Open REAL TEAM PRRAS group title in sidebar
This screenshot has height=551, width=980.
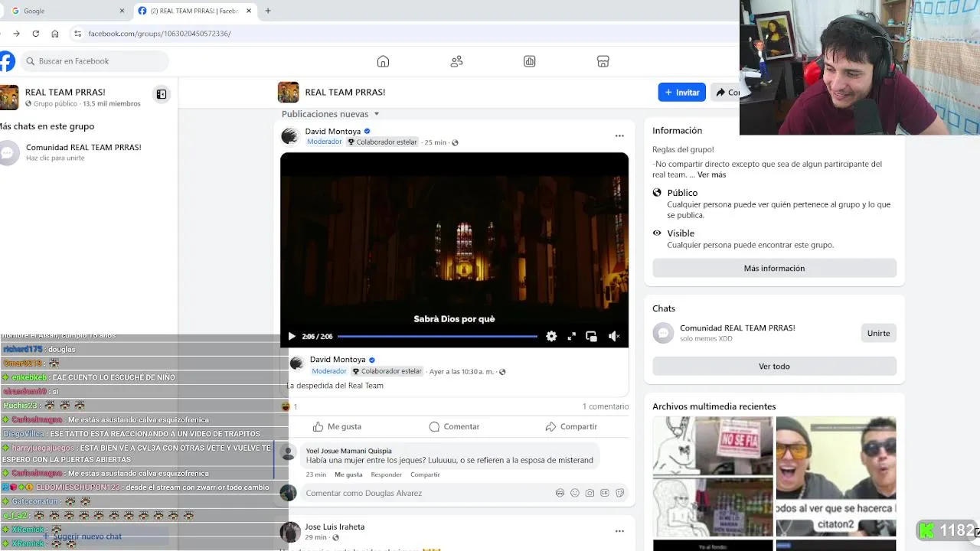[x=65, y=92]
